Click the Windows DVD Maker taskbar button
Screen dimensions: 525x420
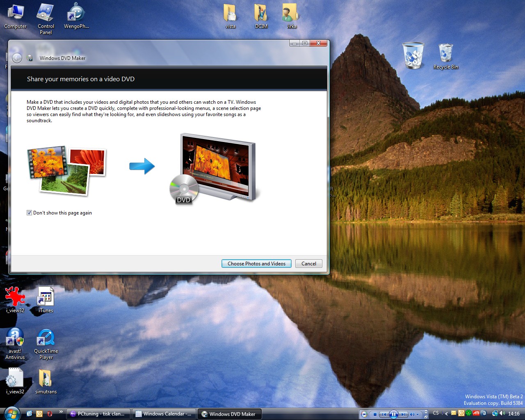tap(230, 414)
